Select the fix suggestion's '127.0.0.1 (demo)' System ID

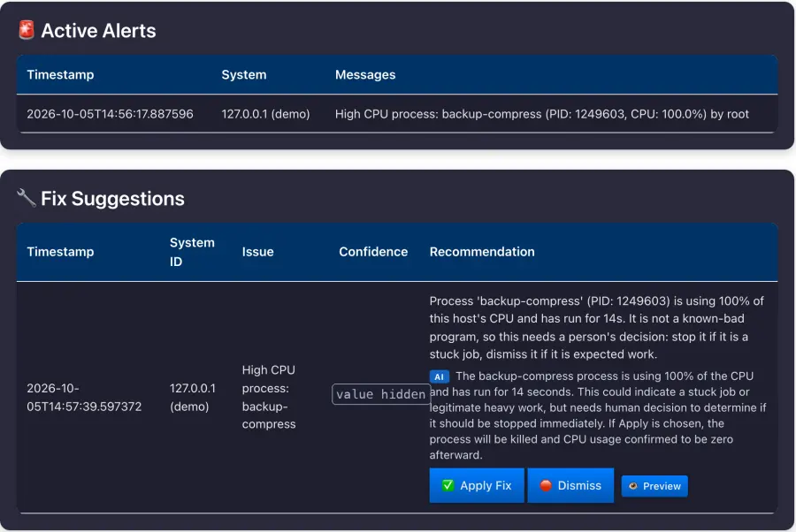tap(193, 397)
